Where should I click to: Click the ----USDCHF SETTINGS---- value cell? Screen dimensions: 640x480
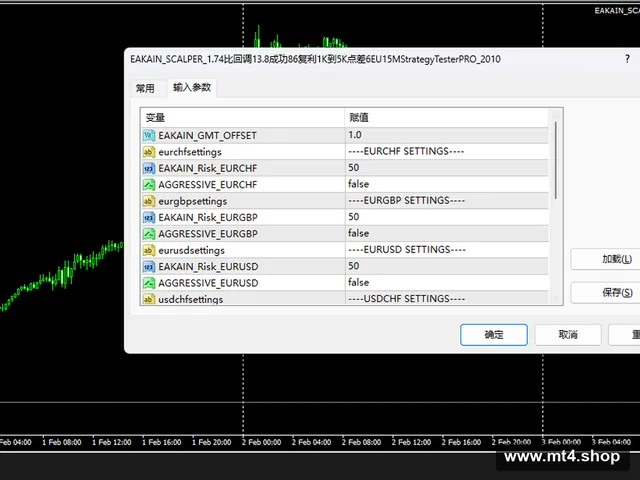coord(447,298)
